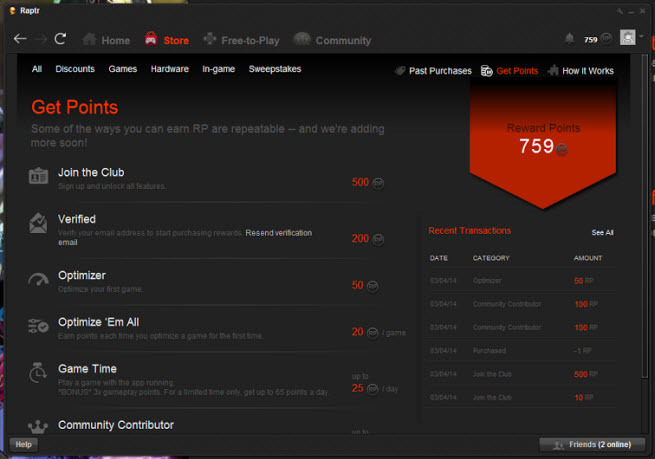655x459 pixels.
Task: Reload the page with refresh icon
Action: tap(61, 39)
